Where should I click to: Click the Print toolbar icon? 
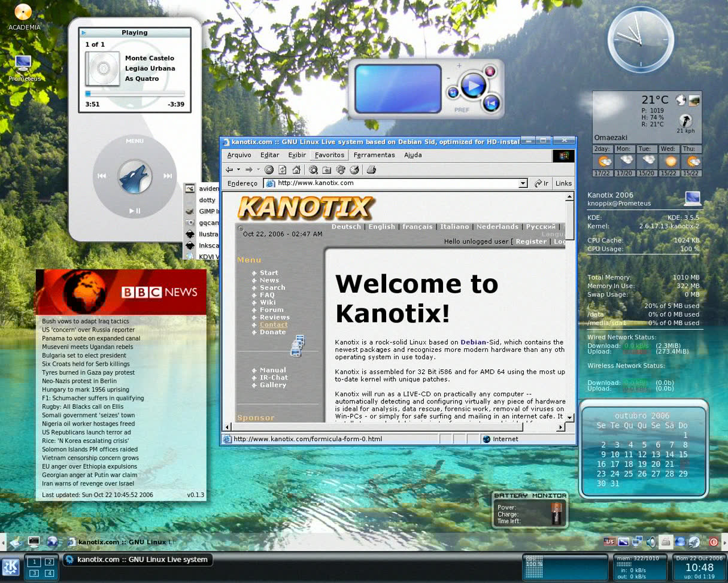coord(371,170)
